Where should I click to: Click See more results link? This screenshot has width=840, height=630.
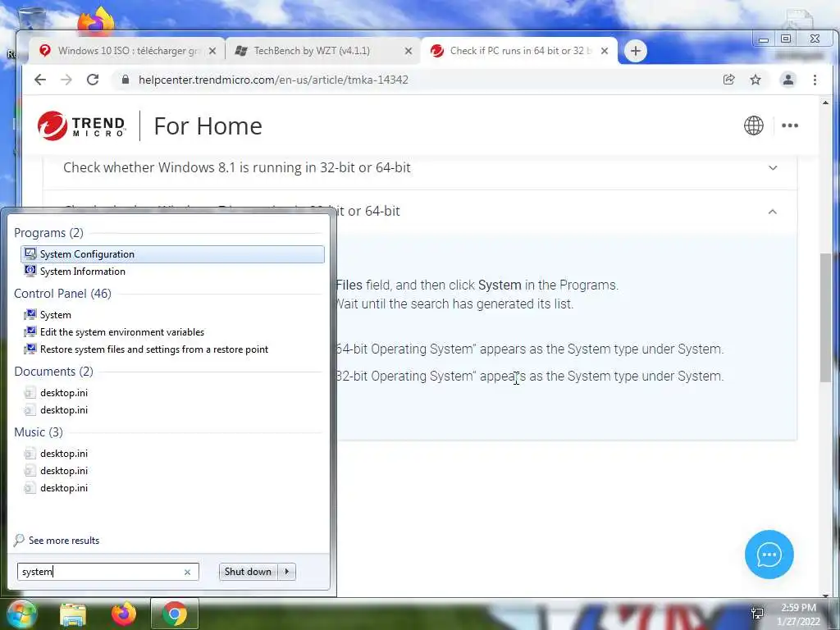point(64,541)
